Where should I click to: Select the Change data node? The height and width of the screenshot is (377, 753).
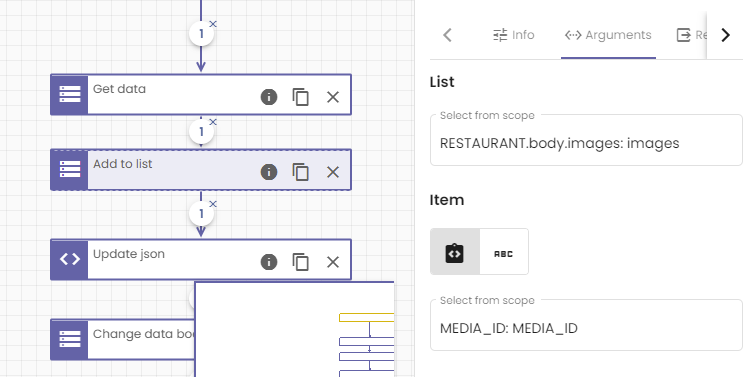122,339
